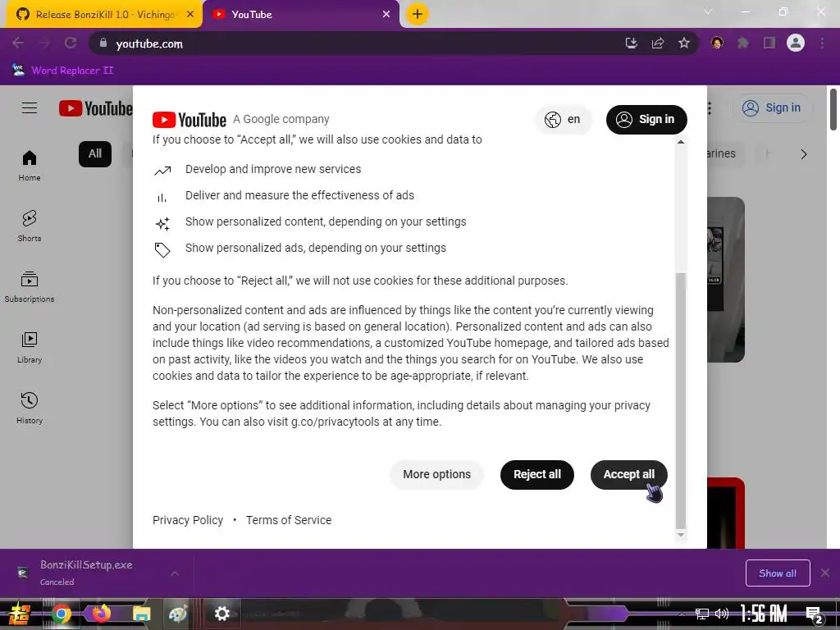Viewport: 840px width, 630px height.
Task: Go back using the browser back arrow
Action: pos(18,43)
